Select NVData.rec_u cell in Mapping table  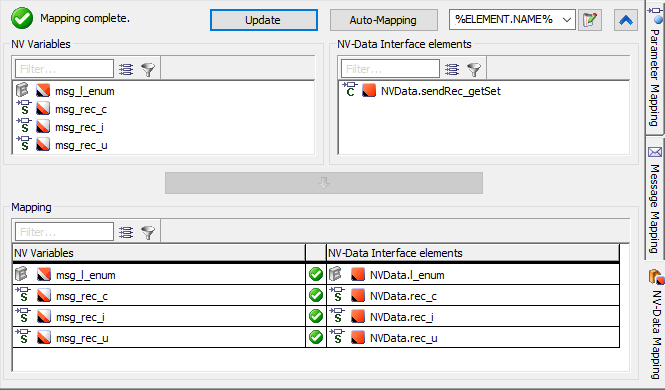click(x=473, y=337)
